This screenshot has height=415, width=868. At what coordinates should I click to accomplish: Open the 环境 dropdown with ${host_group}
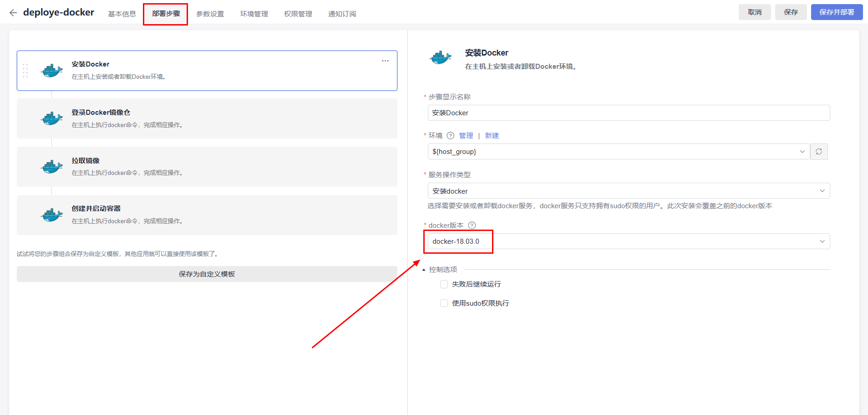619,152
